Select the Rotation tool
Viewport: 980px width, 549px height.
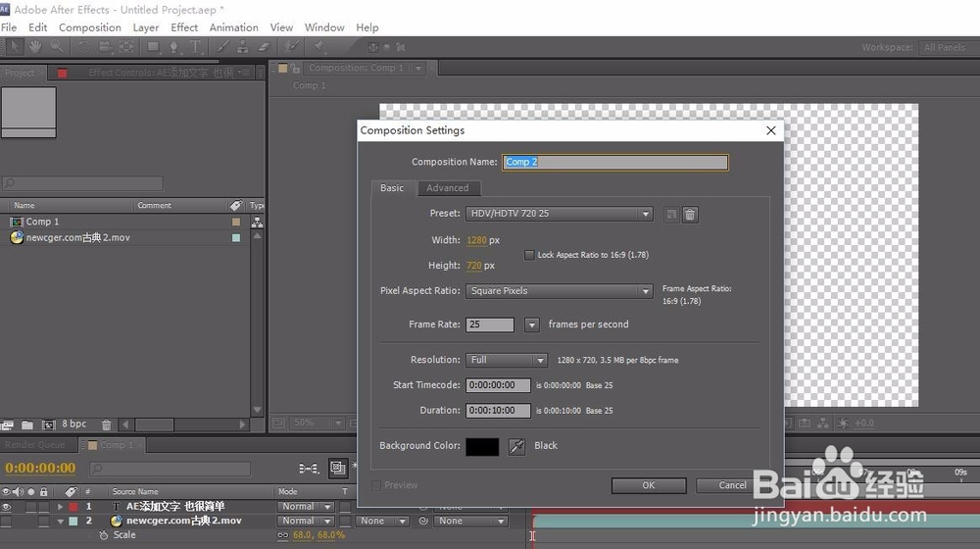point(83,46)
